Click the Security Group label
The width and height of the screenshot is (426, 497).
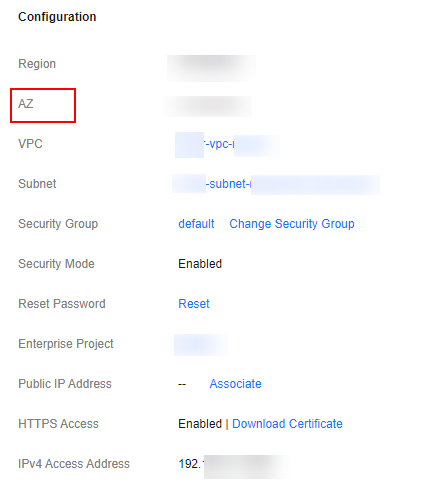coord(58,224)
